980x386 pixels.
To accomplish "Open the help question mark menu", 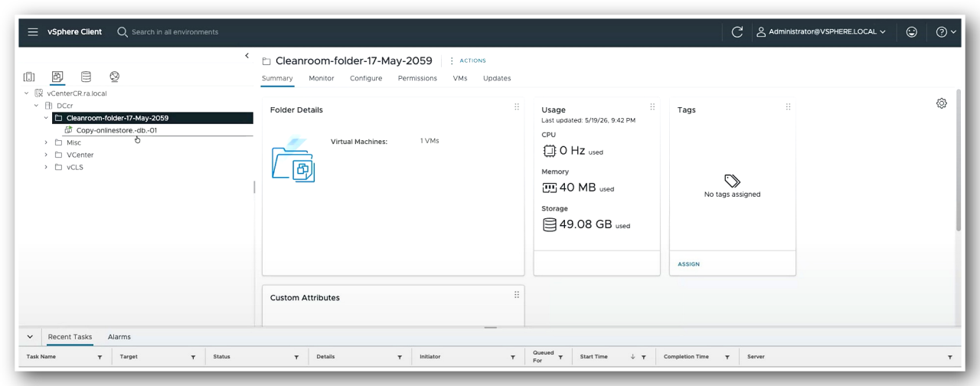I will click(946, 32).
